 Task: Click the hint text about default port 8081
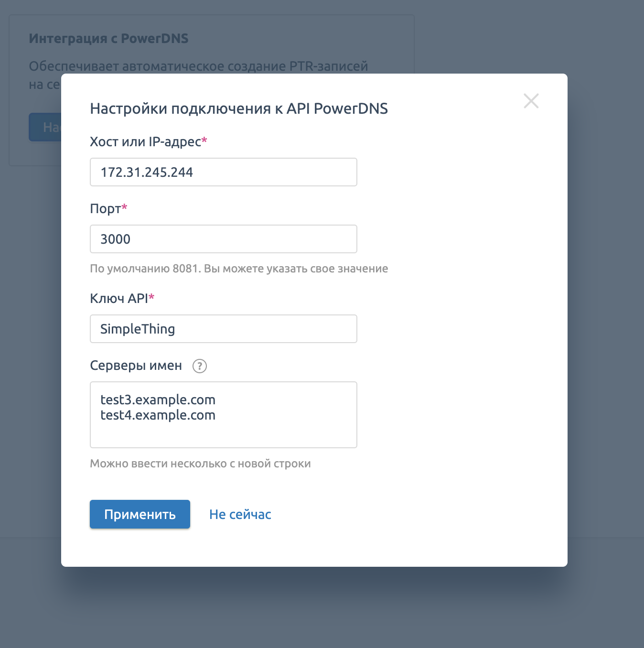tap(239, 269)
